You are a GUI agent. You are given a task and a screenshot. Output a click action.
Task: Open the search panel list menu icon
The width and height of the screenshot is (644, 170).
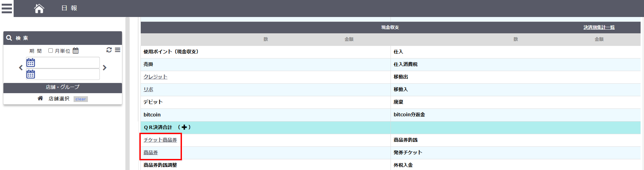click(x=118, y=50)
